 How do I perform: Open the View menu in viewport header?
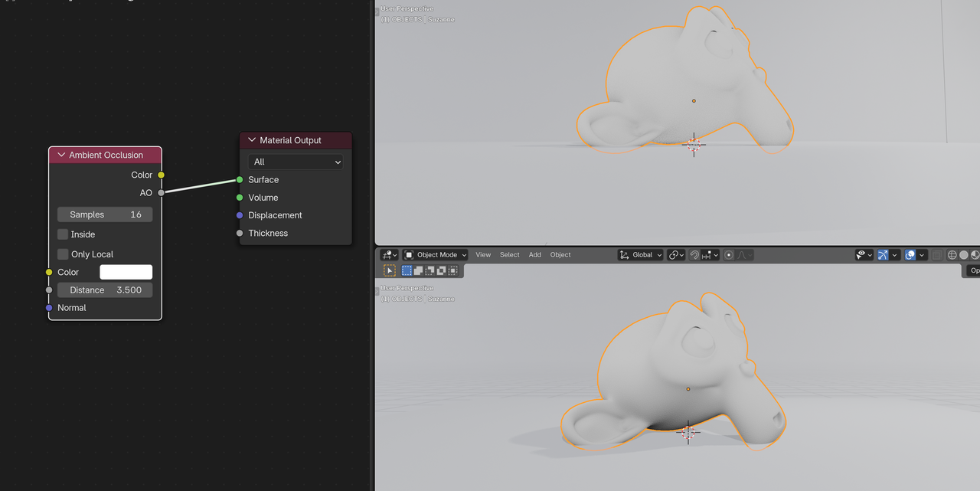coord(483,255)
